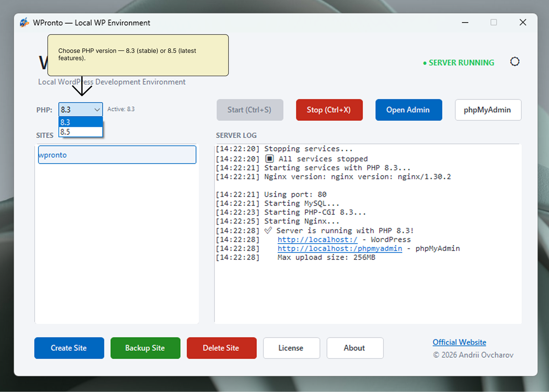Image resolution: width=549 pixels, height=392 pixels.
Task: Click the Create Site button
Action: tap(69, 348)
